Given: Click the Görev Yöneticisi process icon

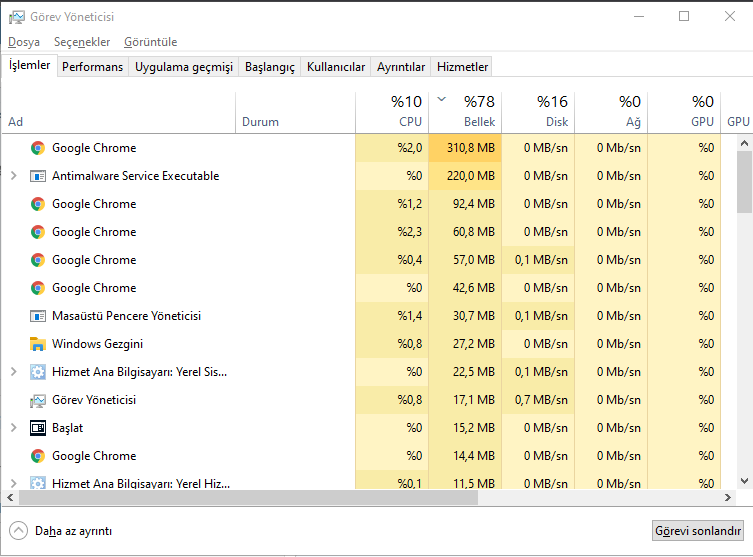Looking at the screenshot, I should click(38, 400).
